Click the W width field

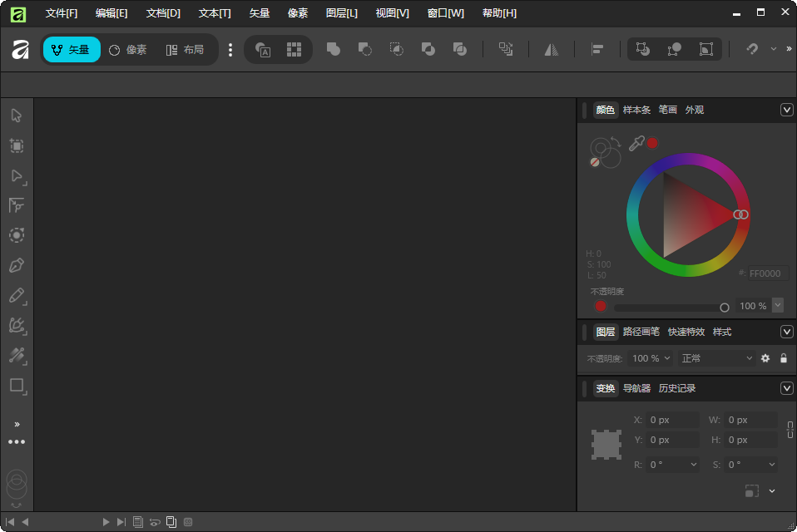[750, 420]
